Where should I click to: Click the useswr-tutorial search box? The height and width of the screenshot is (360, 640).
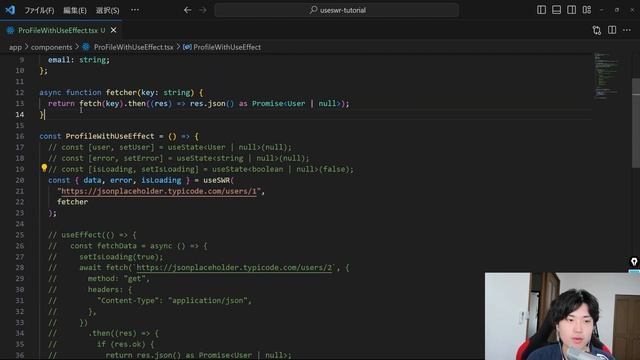click(337, 10)
